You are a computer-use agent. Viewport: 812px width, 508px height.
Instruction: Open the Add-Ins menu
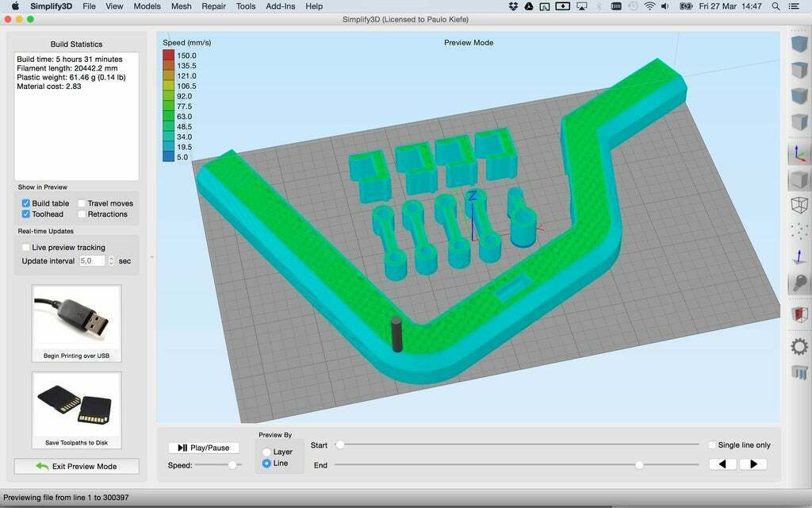[280, 6]
